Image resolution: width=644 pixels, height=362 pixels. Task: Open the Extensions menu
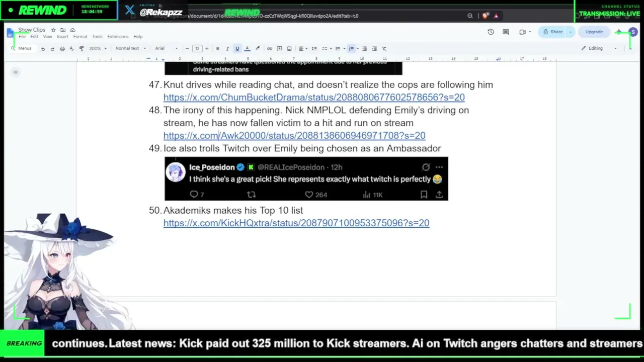[x=118, y=37]
